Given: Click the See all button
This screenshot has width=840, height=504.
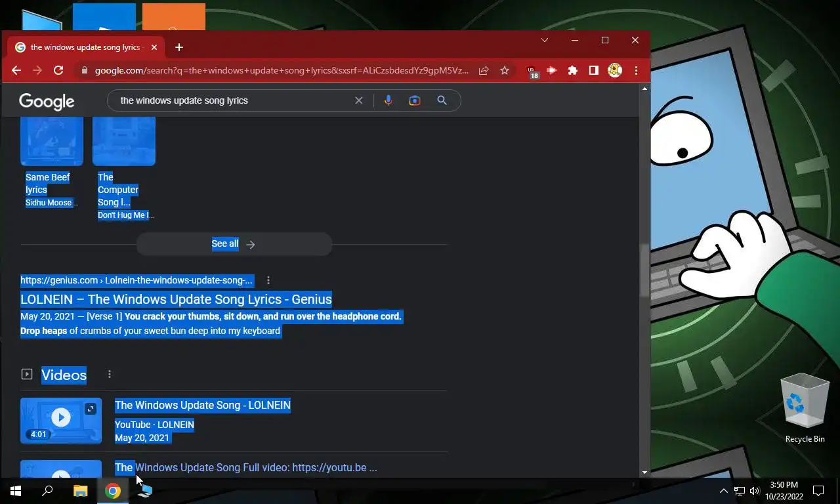Looking at the screenshot, I should (x=234, y=244).
